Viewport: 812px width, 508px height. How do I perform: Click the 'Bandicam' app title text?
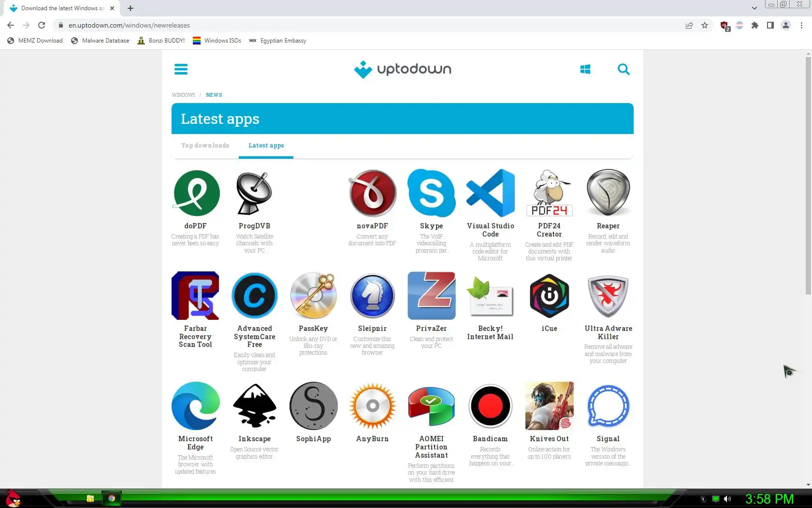(490, 439)
